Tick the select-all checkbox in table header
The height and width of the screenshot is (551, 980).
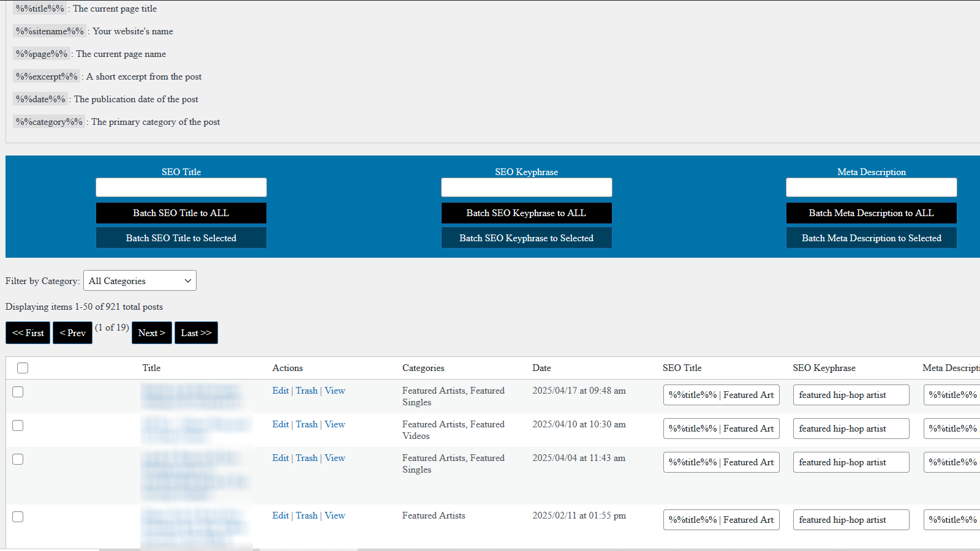[x=23, y=368]
